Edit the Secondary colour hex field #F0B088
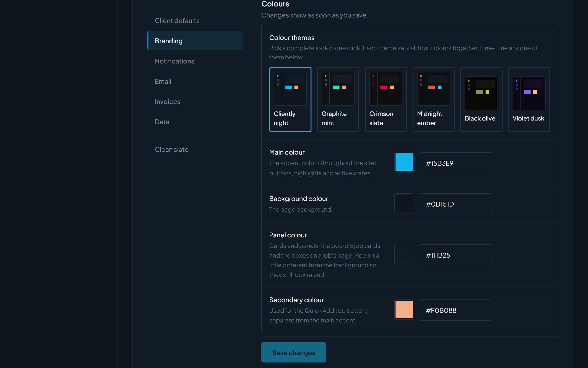588x368 pixels. (x=455, y=310)
